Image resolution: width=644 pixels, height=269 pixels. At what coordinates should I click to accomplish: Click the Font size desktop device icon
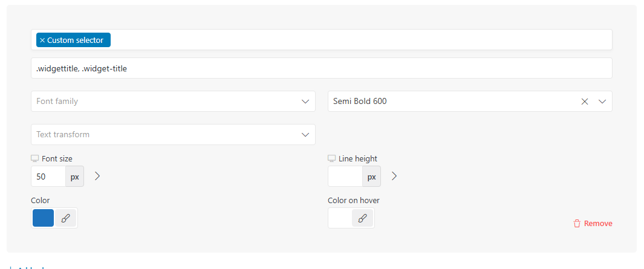coord(35,158)
